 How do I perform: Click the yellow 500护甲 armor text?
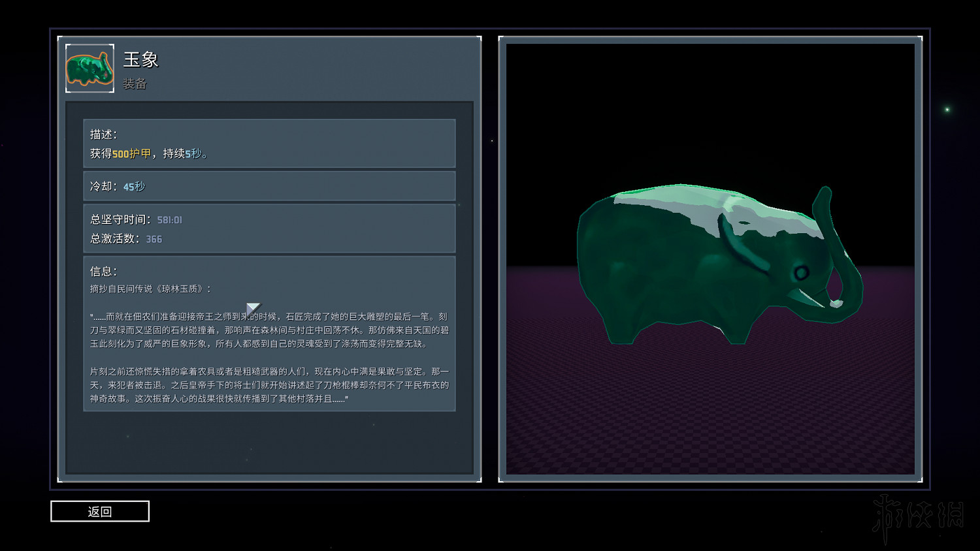pyautogui.click(x=131, y=154)
